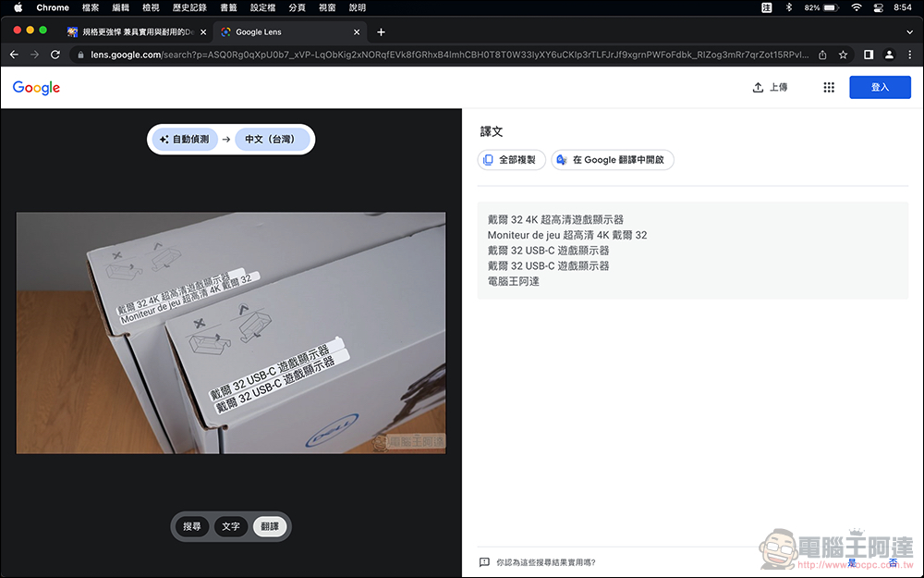Open the 書籤 menu
This screenshot has height=578, width=924.
228,7
